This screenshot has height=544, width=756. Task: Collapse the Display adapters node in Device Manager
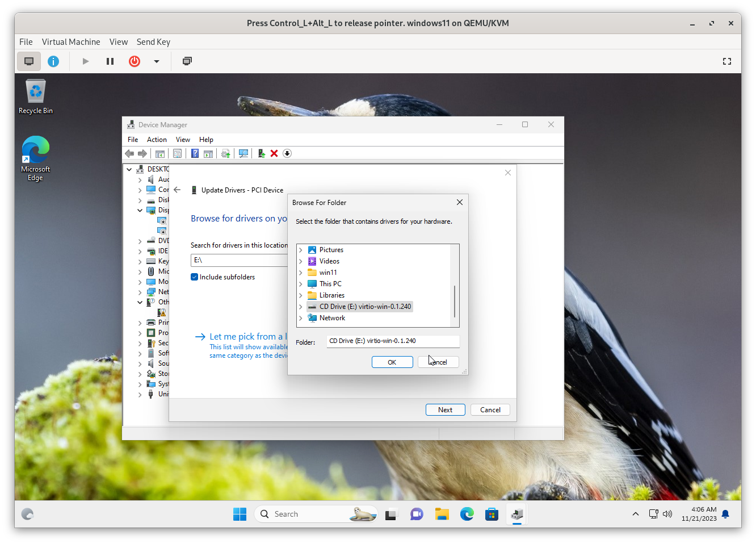[x=140, y=210]
